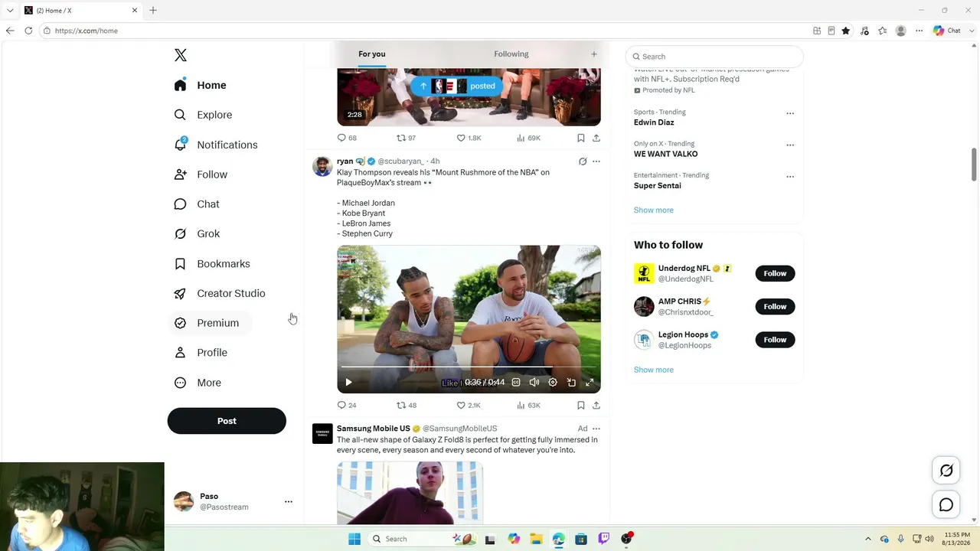Open Explore from the sidebar

203,115
